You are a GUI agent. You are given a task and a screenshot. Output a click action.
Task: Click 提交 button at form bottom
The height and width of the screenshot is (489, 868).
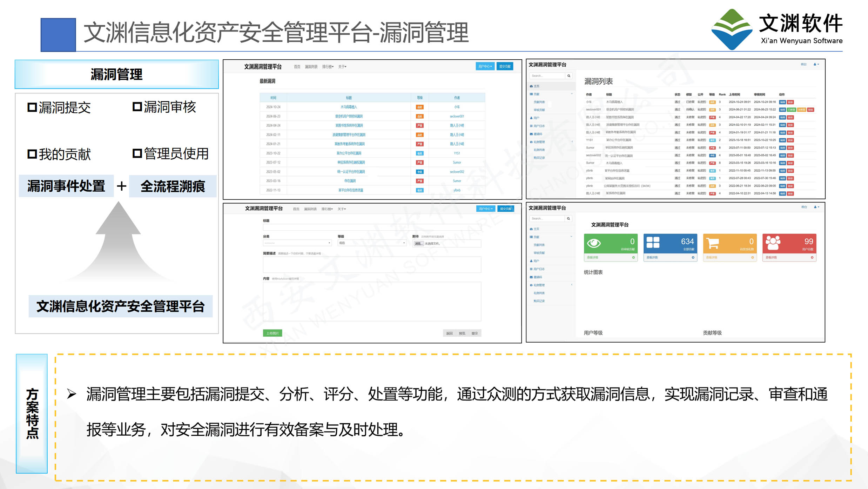pyautogui.click(x=475, y=333)
